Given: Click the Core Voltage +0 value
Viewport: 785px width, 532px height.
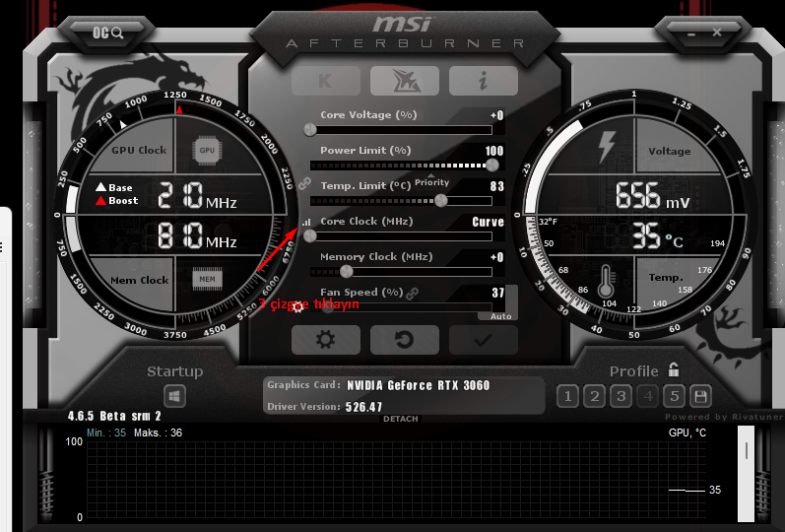Looking at the screenshot, I should [497, 115].
